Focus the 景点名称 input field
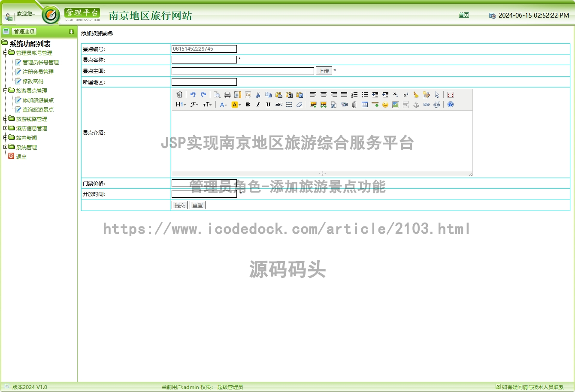The height and width of the screenshot is (392, 575). pyautogui.click(x=204, y=60)
